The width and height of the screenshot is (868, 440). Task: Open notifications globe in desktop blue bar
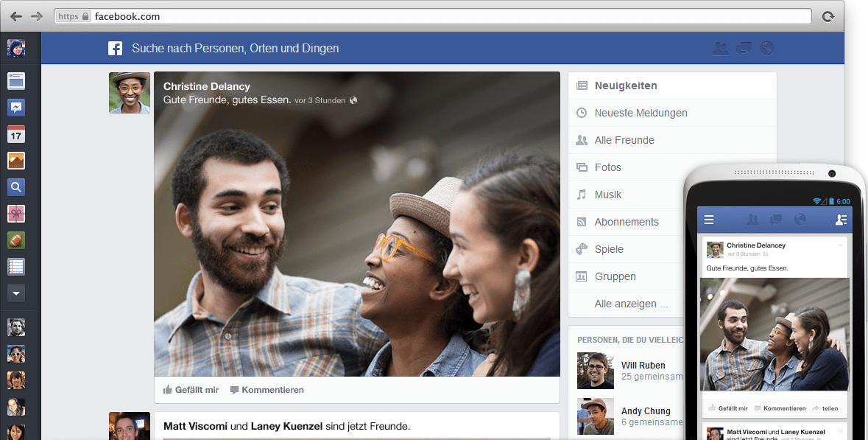[766, 48]
